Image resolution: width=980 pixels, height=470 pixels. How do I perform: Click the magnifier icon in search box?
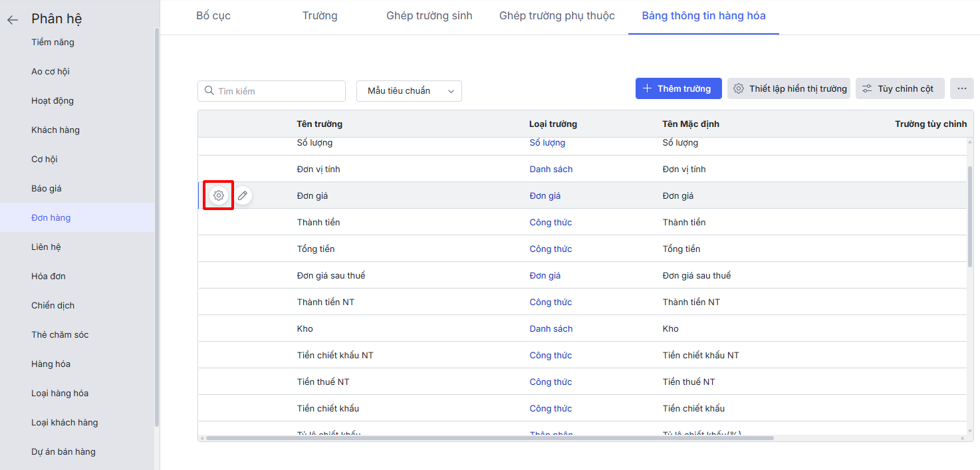click(209, 90)
